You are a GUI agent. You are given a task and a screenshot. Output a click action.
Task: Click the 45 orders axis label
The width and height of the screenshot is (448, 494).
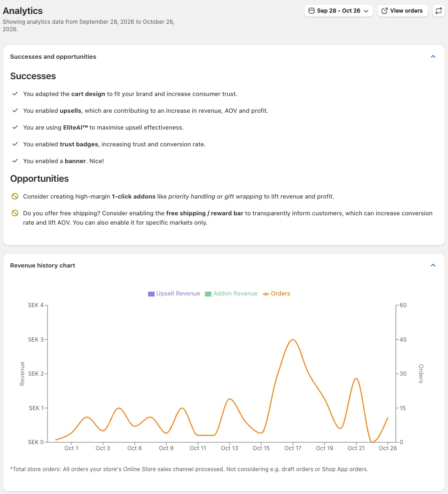tap(403, 339)
